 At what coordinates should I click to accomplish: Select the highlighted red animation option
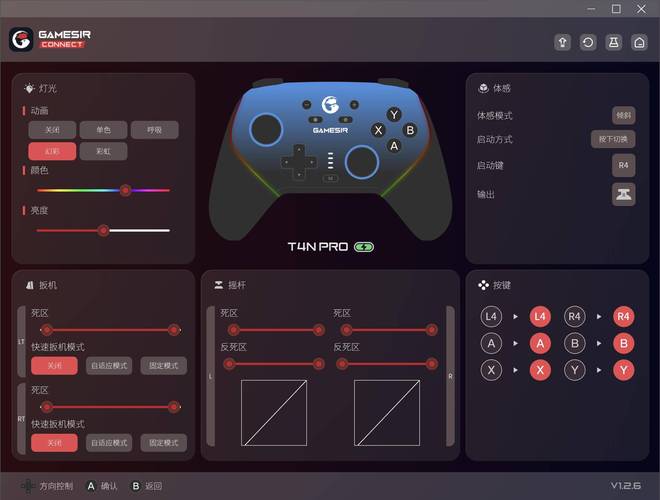point(52,151)
